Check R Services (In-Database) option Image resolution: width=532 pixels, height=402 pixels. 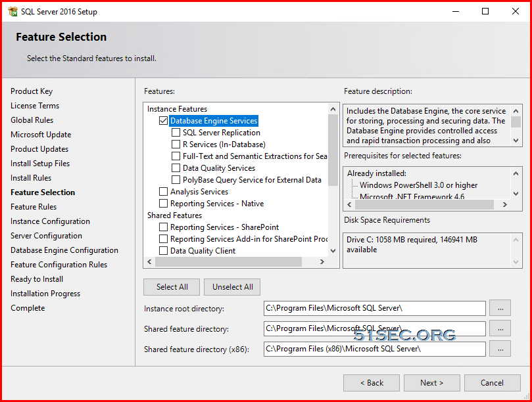click(176, 145)
